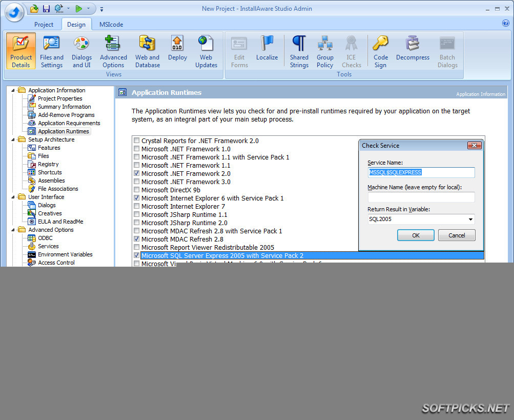The image size is (514, 420).
Task: Switch to the MSIcode ribbon tab
Action: pos(111,25)
